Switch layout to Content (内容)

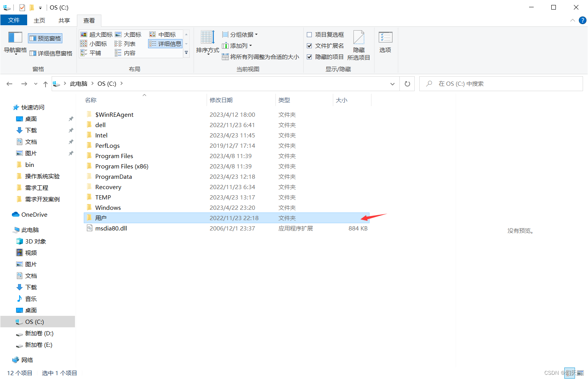[125, 53]
